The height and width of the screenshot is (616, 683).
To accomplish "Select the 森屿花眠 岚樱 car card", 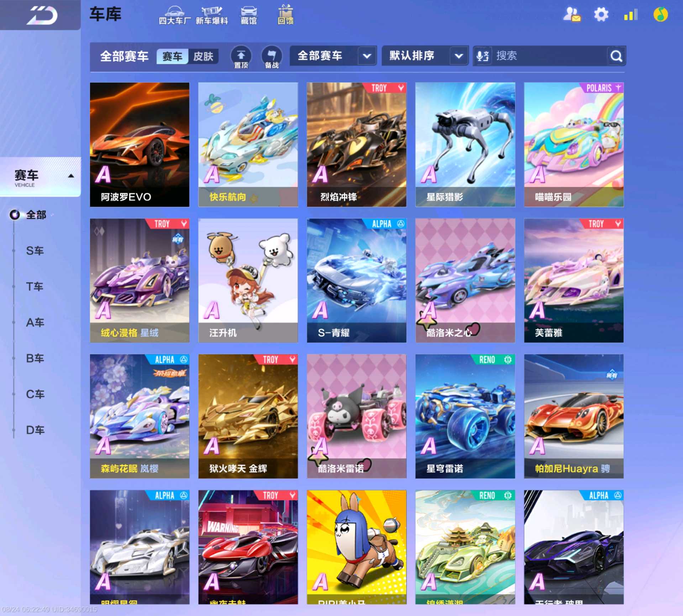I will click(x=140, y=416).
